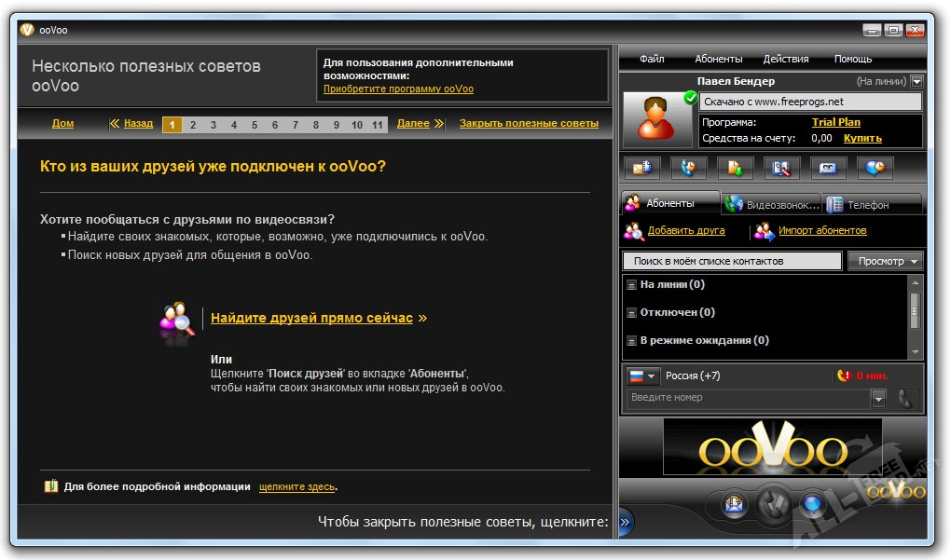
Task: Open the Russia flag country code dropdown
Action: point(641,376)
